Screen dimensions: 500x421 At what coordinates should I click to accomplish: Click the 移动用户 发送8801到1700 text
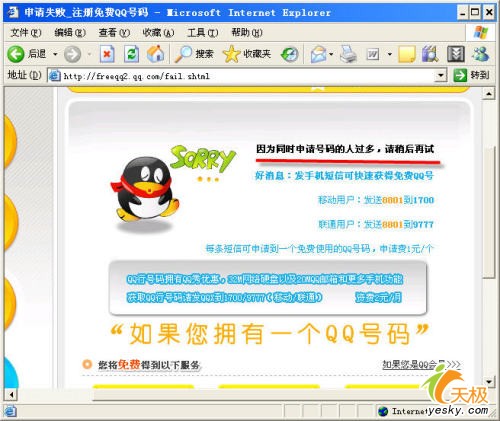coord(376,200)
